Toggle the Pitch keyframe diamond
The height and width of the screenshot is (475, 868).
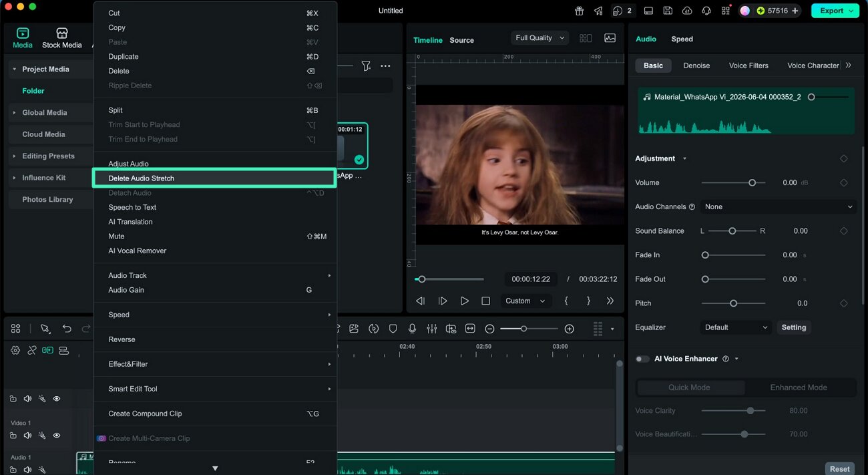[843, 303]
